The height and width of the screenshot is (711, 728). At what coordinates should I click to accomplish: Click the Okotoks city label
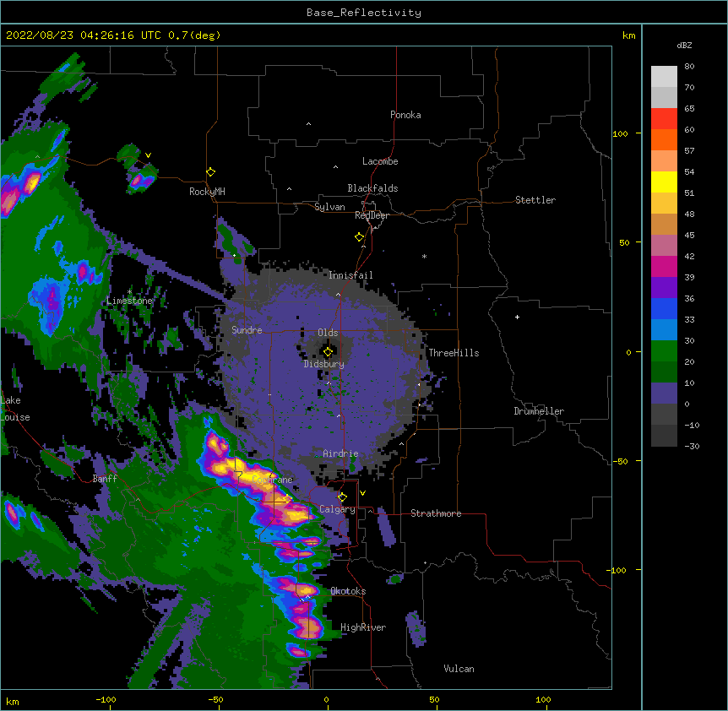coord(348,591)
